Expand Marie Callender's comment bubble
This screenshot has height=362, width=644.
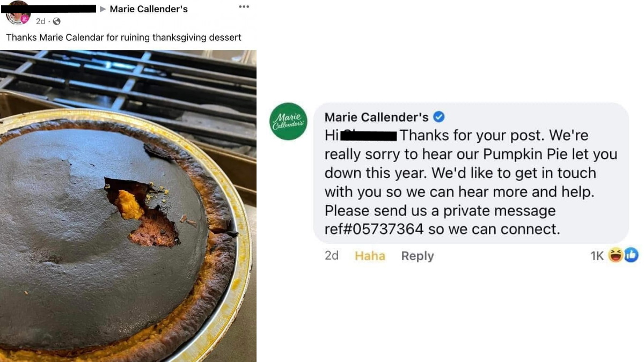(x=472, y=172)
